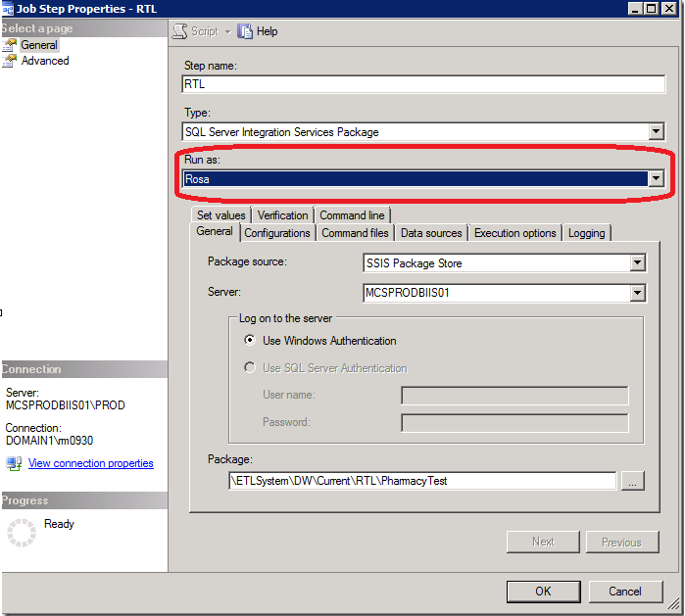Screen dimensions: 685x616
Task: Open the Package source dropdown
Action: click(x=637, y=262)
